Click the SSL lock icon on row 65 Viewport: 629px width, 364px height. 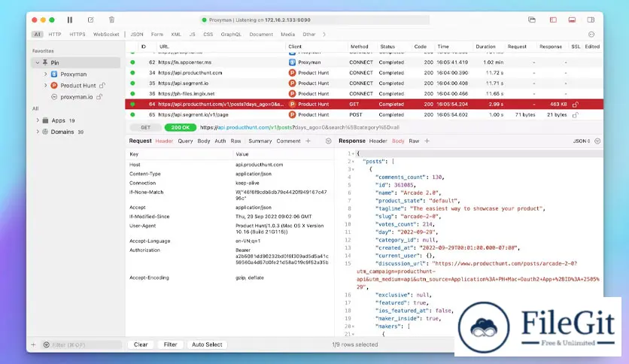[x=576, y=114]
